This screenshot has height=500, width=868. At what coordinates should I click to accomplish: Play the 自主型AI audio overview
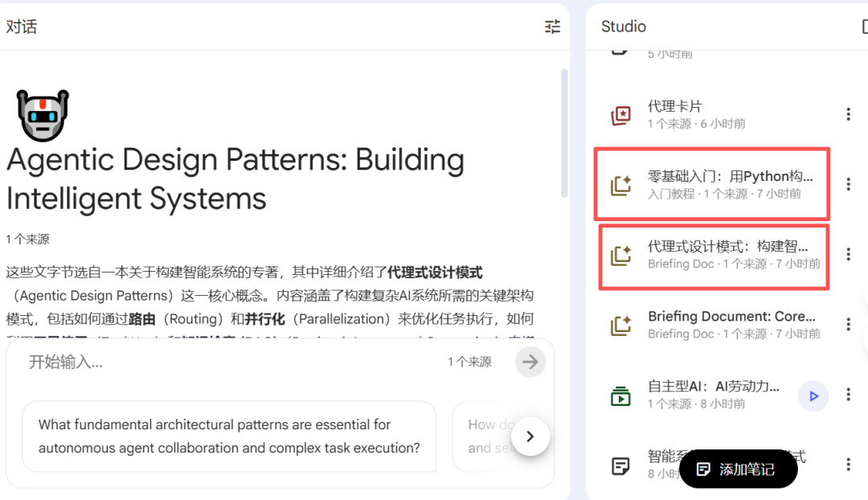coord(813,395)
